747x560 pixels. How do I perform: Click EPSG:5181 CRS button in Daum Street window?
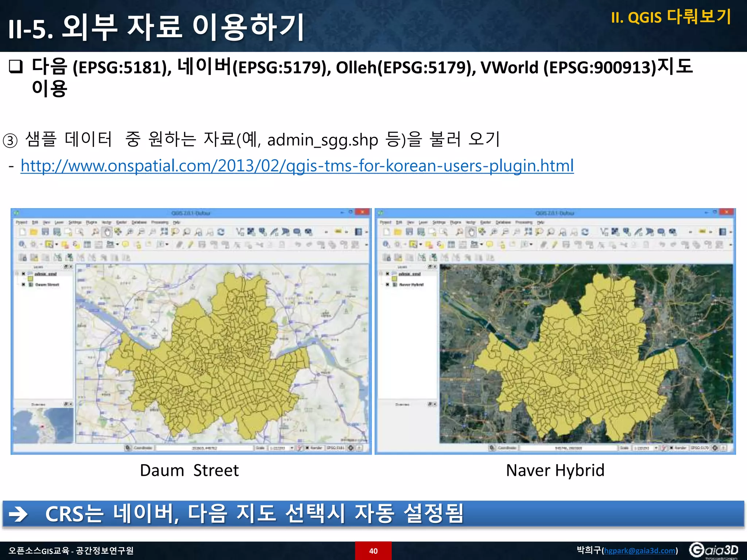tap(336, 448)
